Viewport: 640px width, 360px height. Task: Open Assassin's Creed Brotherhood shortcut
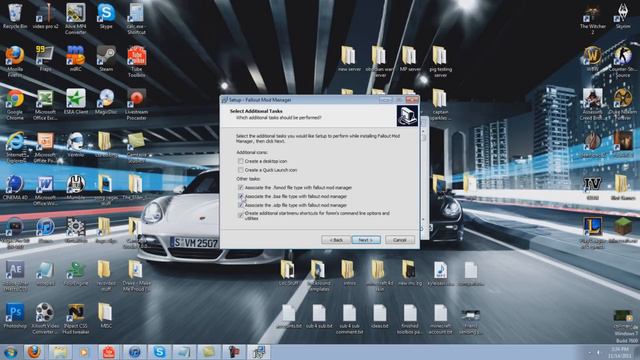coord(593,104)
